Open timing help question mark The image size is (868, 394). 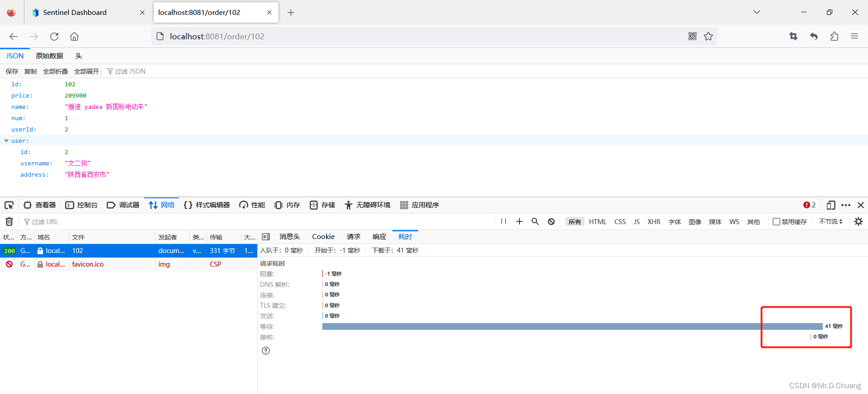tap(266, 351)
